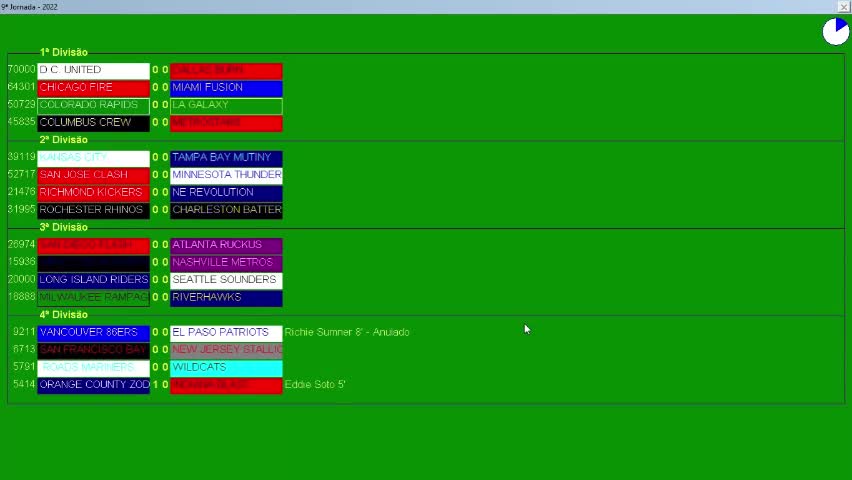This screenshot has width=852, height=480.
Task: Click the 15936 attendance figure
Action: [x=22, y=262]
